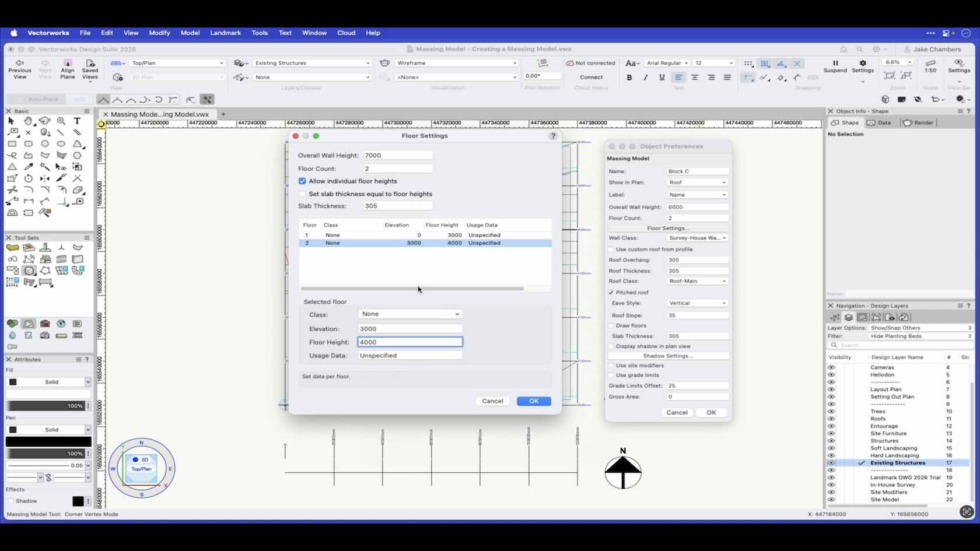
Task: Open the Cloud menu
Action: click(346, 33)
